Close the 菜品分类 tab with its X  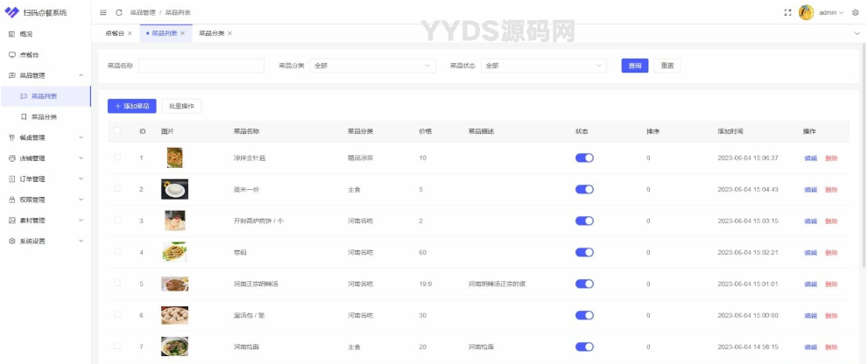[x=229, y=33]
